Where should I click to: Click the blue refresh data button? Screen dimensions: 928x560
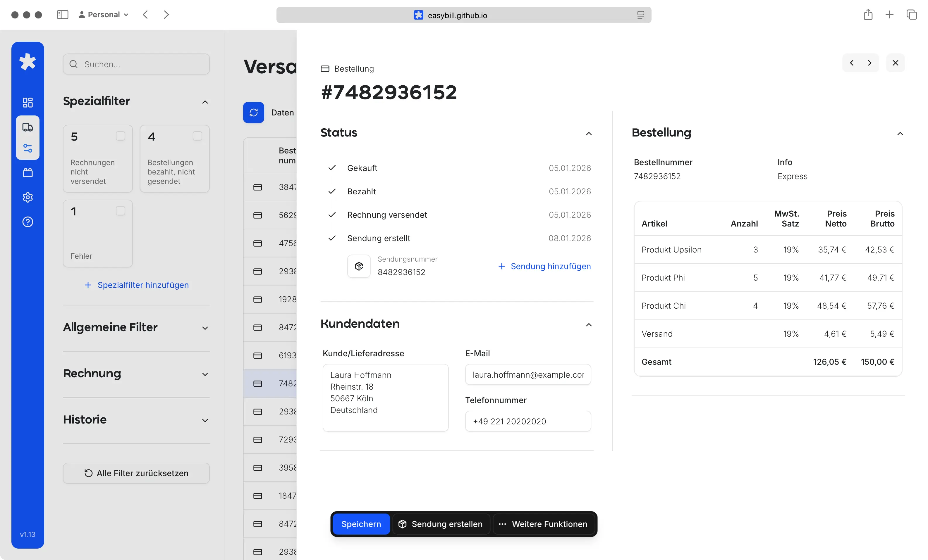(x=253, y=113)
